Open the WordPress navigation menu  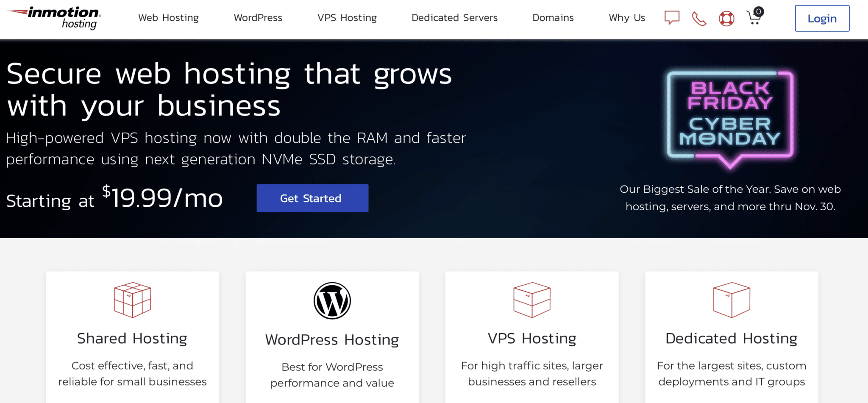click(258, 18)
